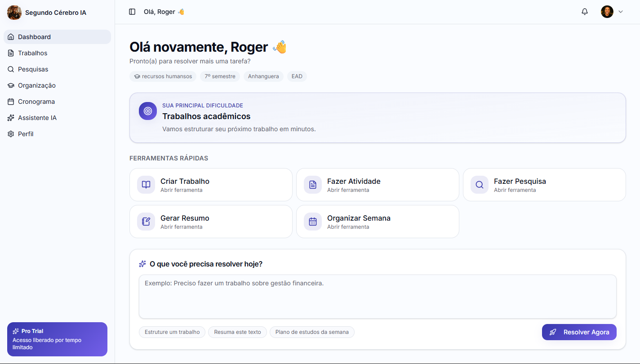Screen dimensions: 640x364
Task: Click the Fazer Pesquisa search icon
Action: (480, 185)
